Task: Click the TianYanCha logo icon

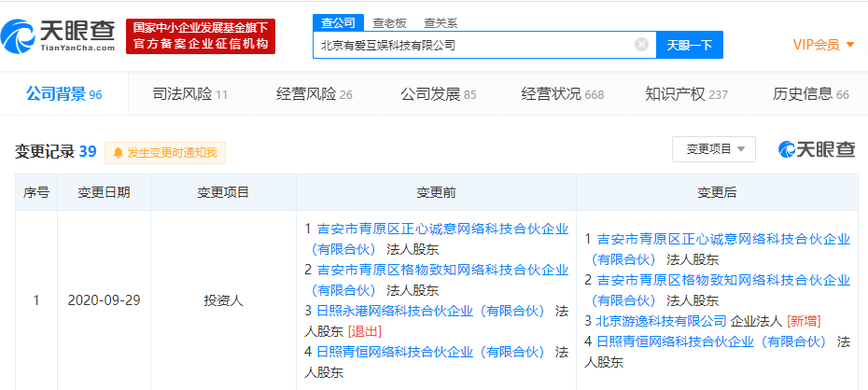Action: 19,36
